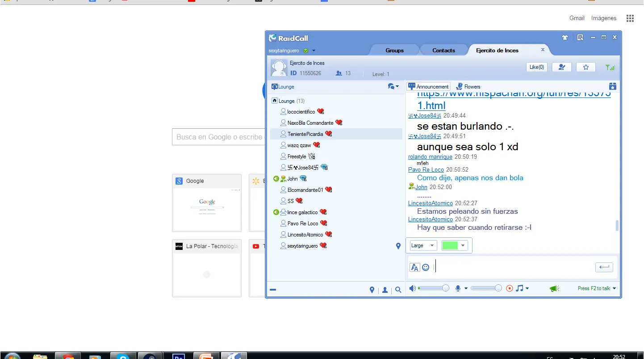Click the music note karaoke icon
This screenshot has width=644, height=359.
click(519, 288)
